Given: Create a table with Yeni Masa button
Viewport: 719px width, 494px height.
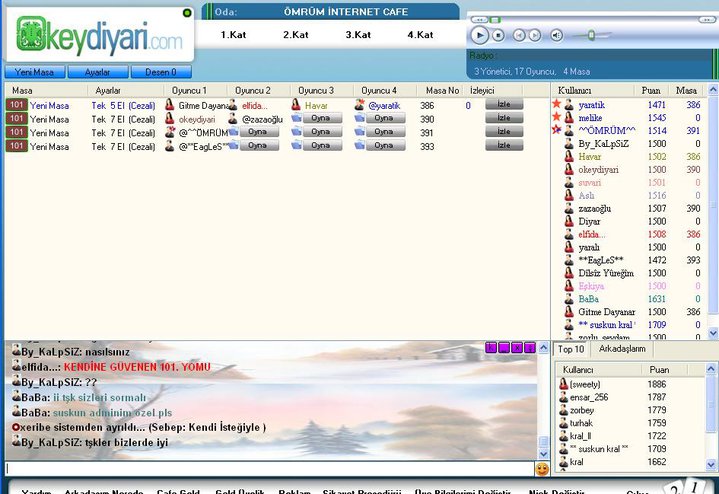Looking at the screenshot, I should 34,72.
